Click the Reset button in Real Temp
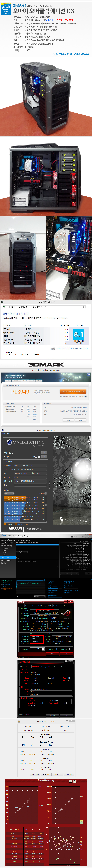 tap(57, 774)
